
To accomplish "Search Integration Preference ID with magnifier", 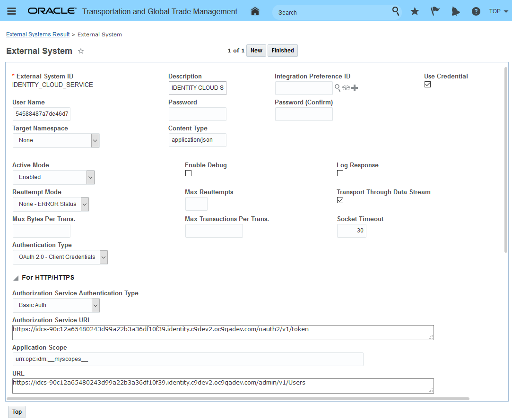I will tap(338, 87).
